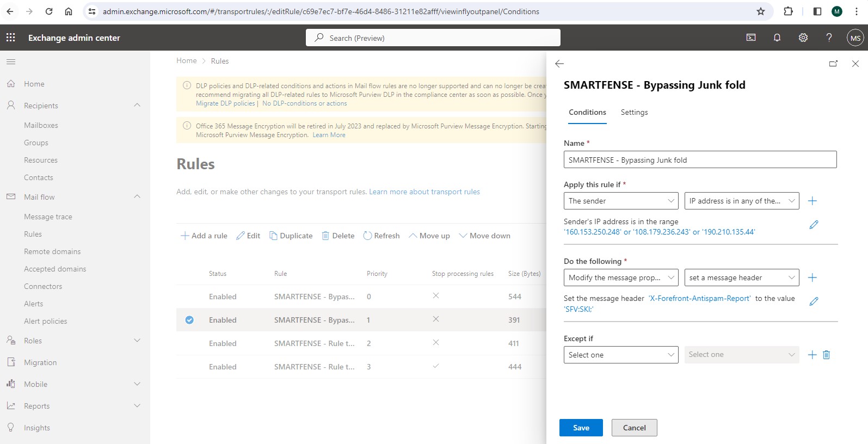Click 'Home' breadcrumb link
Image resolution: width=868 pixels, height=444 pixels.
point(187,60)
